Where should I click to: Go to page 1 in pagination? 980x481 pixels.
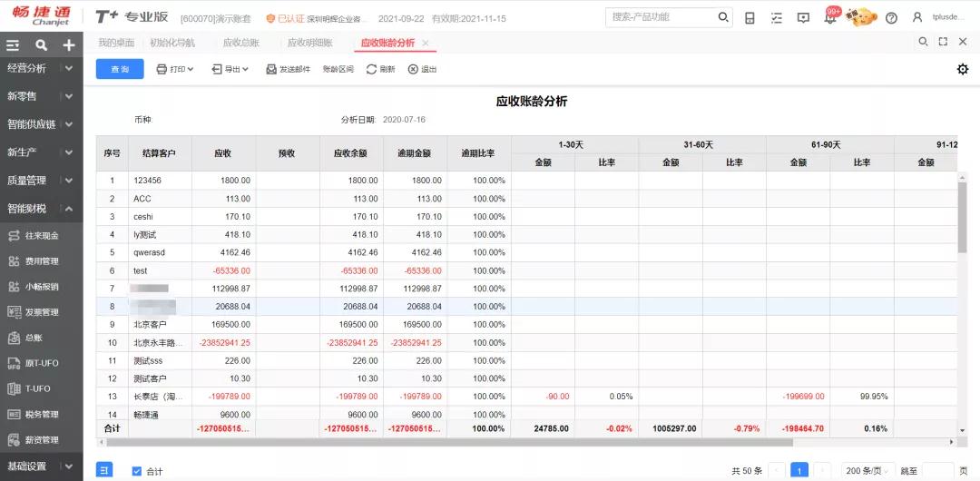click(x=799, y=471)
